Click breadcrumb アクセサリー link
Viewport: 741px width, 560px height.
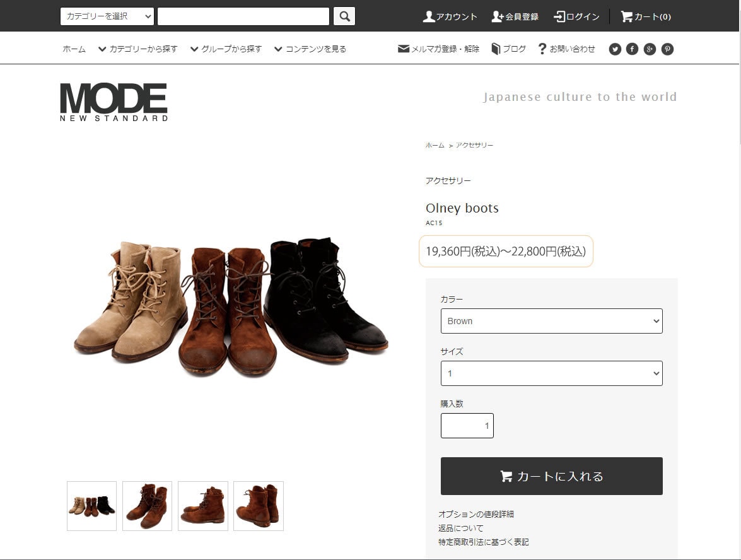click(474, 145)
